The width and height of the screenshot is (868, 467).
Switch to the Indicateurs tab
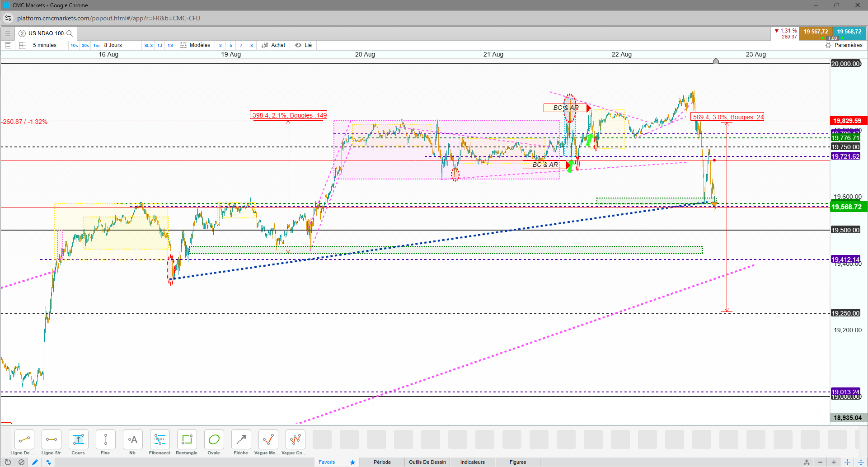pyautogui.click(x=473, y=462)
